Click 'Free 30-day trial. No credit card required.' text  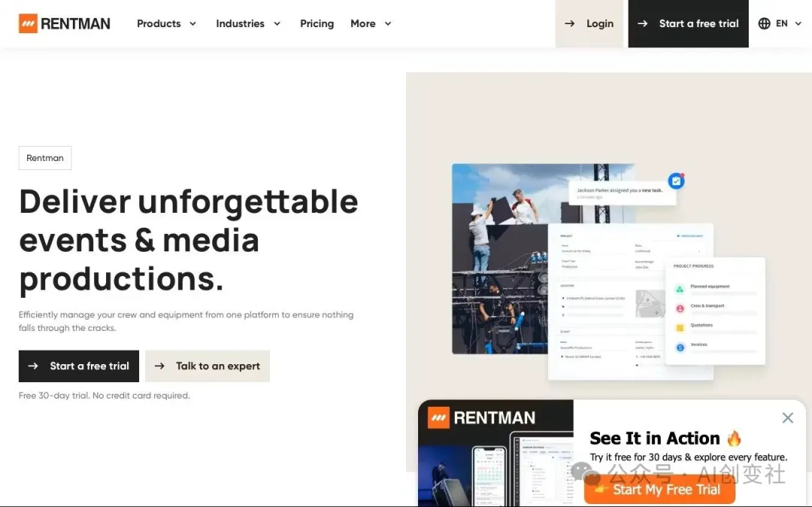104,396
